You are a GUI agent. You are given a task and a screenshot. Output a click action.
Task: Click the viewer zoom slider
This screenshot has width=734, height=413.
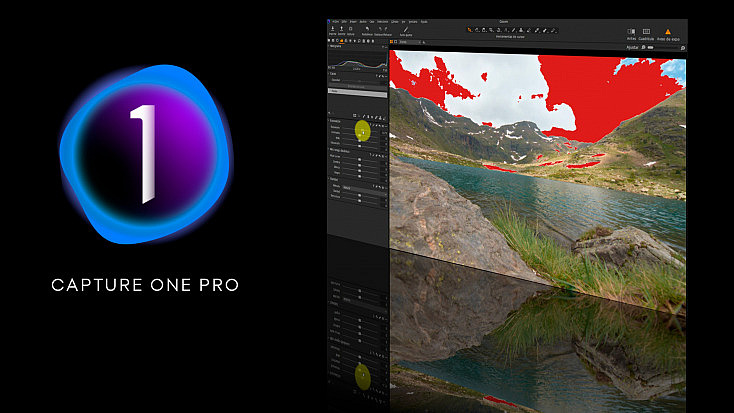click(664, 48)
